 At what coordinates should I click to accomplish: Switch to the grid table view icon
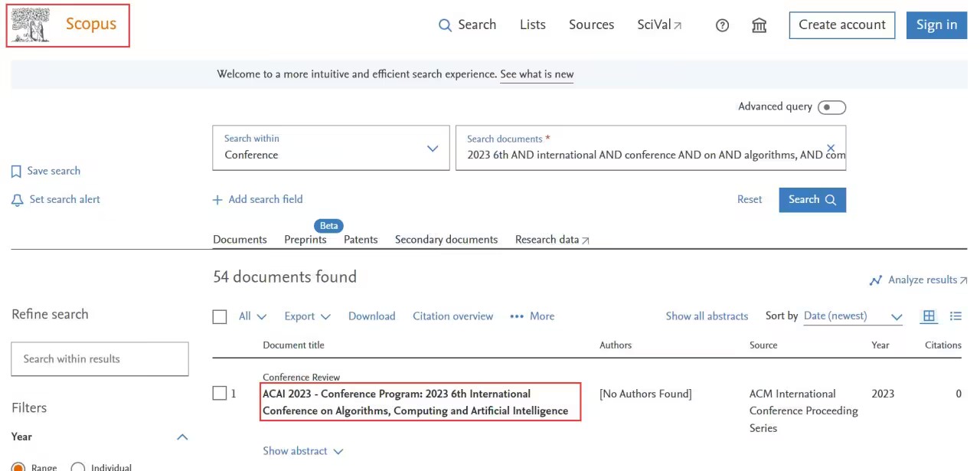(x=929, y=316)
